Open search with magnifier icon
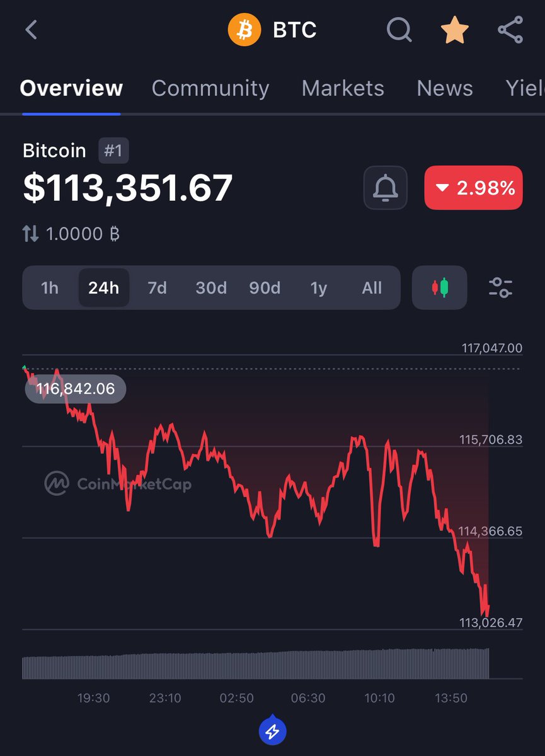The image size is (545, 756). point(399,30)
